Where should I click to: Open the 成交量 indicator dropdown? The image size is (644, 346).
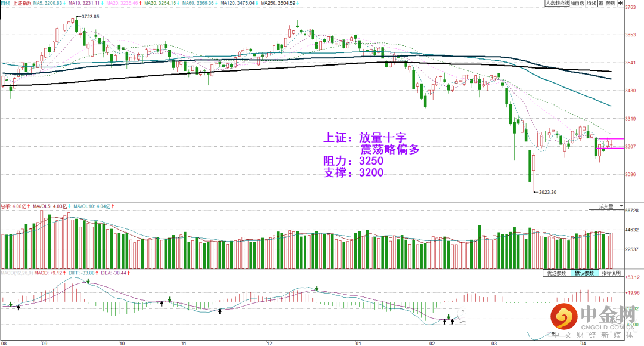click(x=606, y=206)
